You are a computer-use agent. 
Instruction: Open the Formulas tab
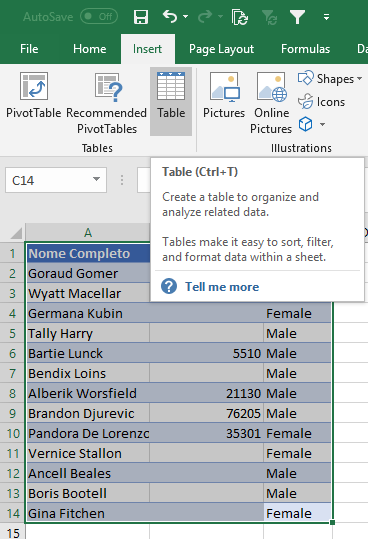tap(305, 49)
